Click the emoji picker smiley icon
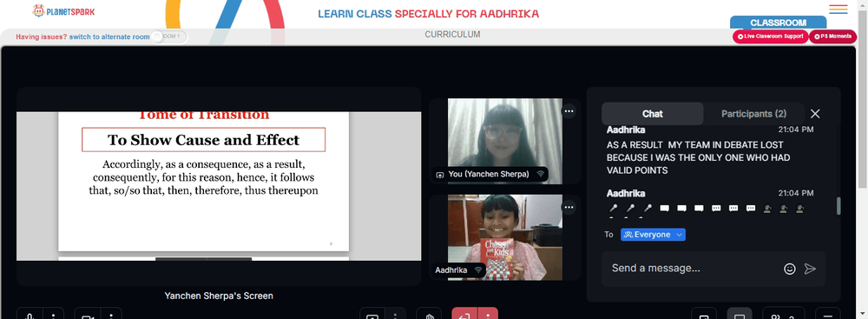Viewport: 868px width, 319px height. click(789, 269)
